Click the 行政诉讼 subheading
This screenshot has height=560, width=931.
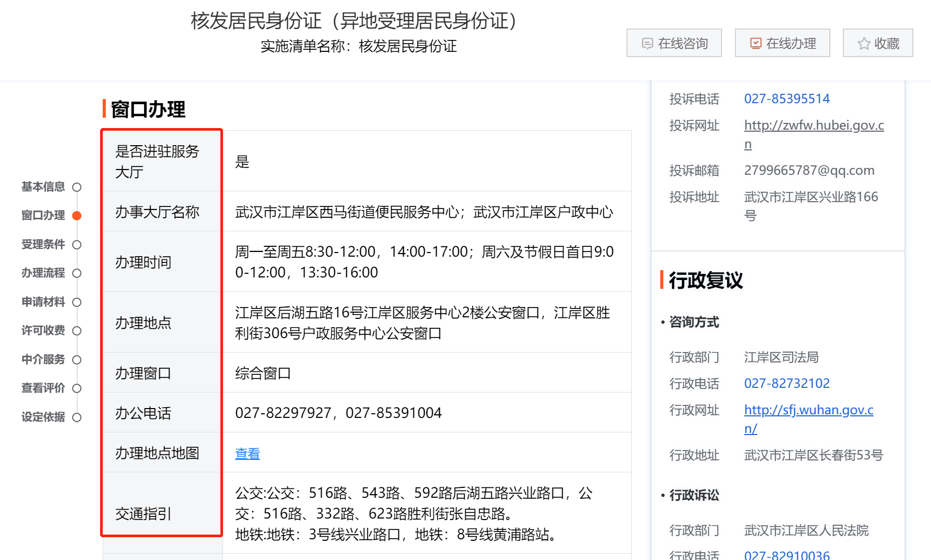(x=694, y=495)
